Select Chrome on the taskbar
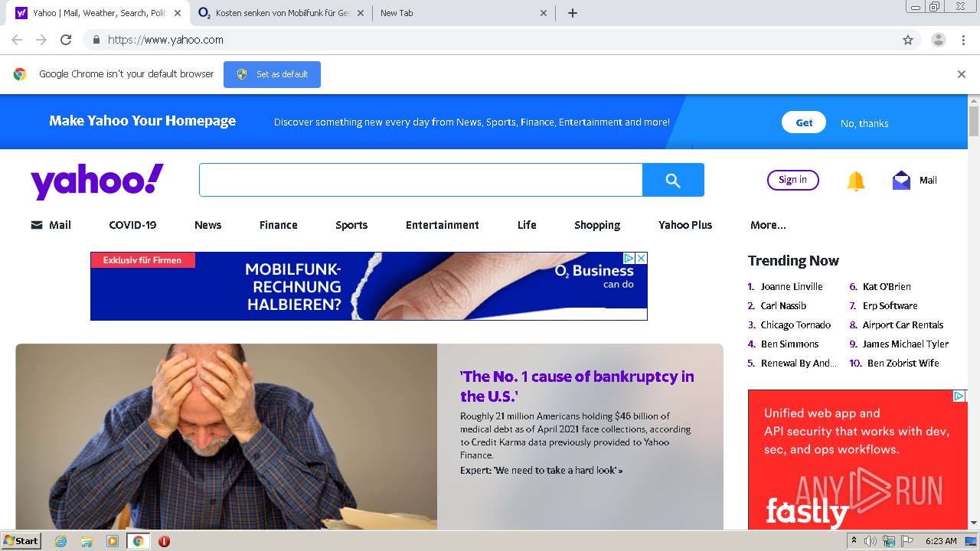980x551 pixels. [x=139, y=541]
